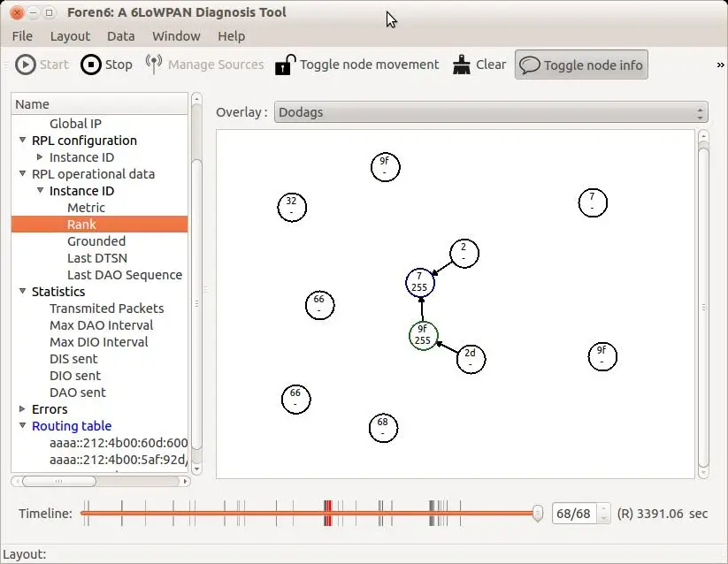Open the Data menu
Image resolution: width=728 pixels, height=564 pixels.
pos(120,36)
